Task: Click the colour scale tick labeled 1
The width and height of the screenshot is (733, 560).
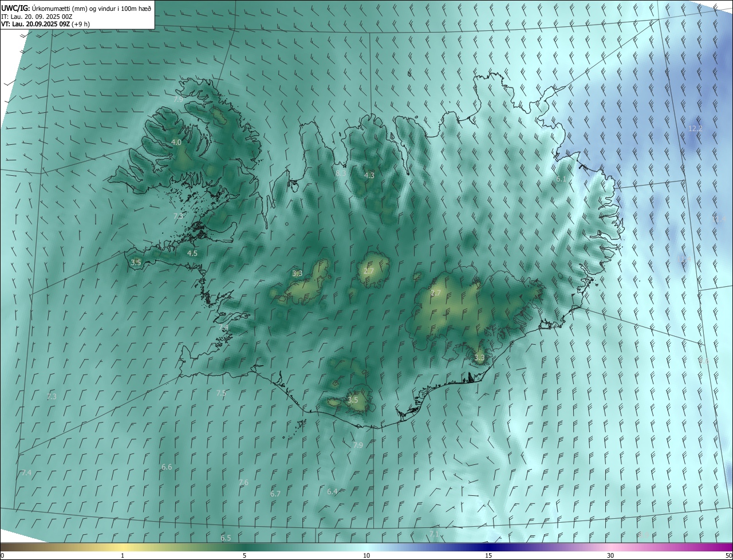Action: pyautogui.click(x=123, y=555)
